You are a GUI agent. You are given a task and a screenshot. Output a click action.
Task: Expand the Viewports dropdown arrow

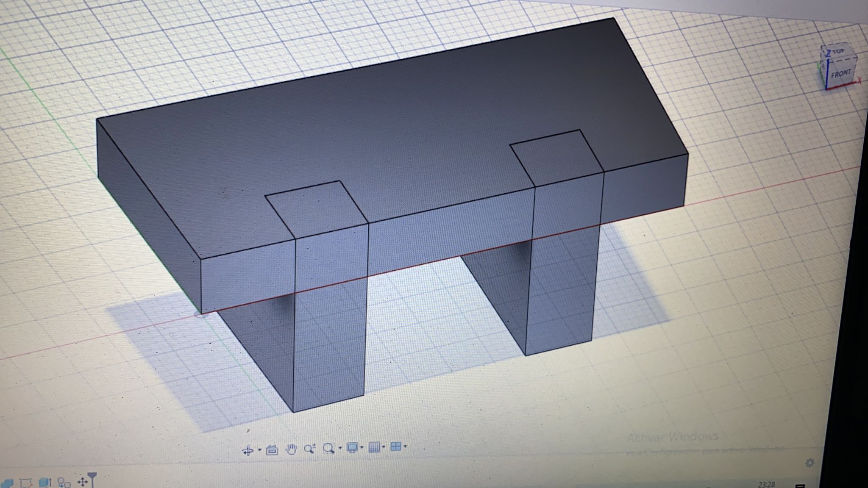click(406, 446)
